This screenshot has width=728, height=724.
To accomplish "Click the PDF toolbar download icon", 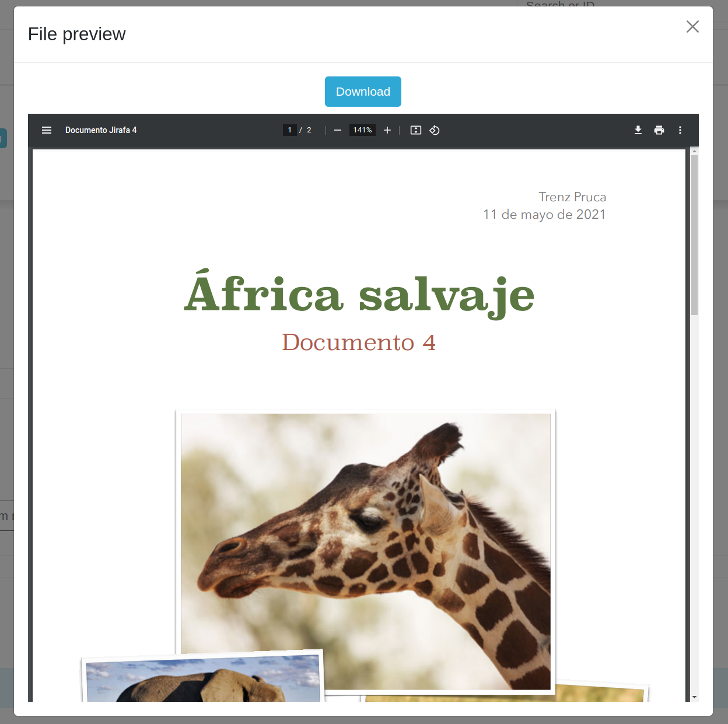I will pos(638,130).
